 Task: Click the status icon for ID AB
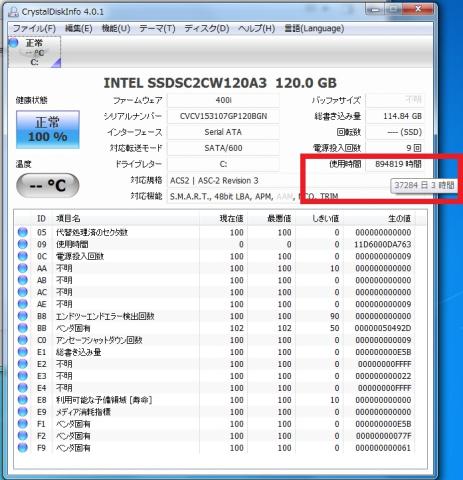click(23, 280)
